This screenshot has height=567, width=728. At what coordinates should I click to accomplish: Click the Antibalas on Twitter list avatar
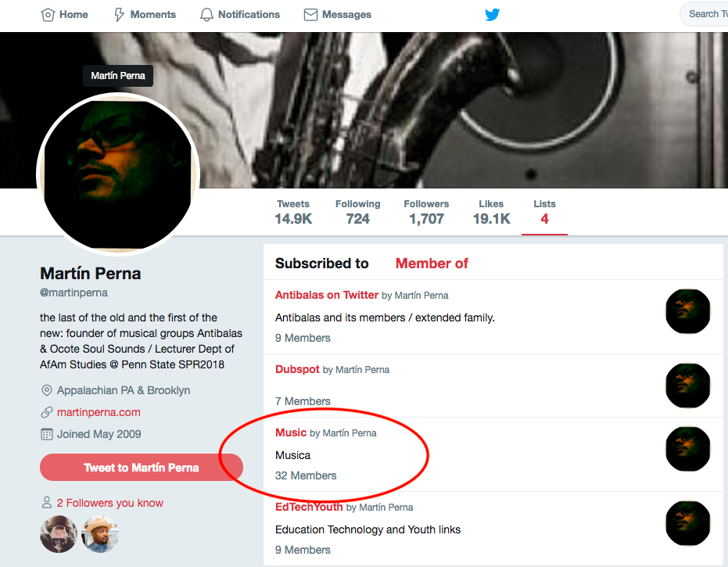tap(687, 311)
